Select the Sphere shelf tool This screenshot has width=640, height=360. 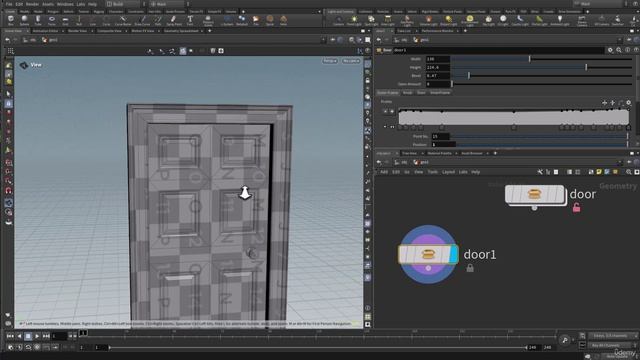coord(24,20)
